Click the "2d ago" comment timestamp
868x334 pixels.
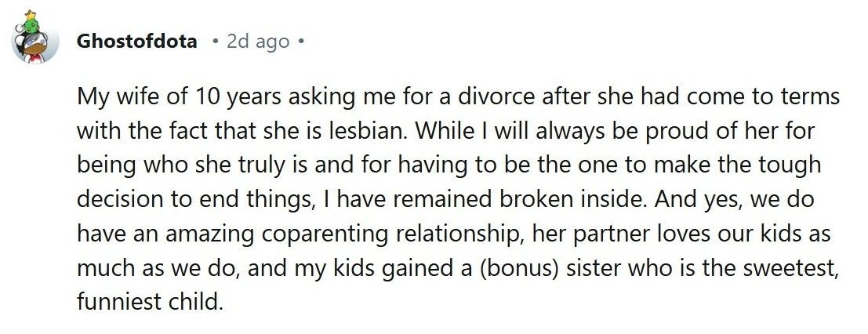[x=258, y=42]
